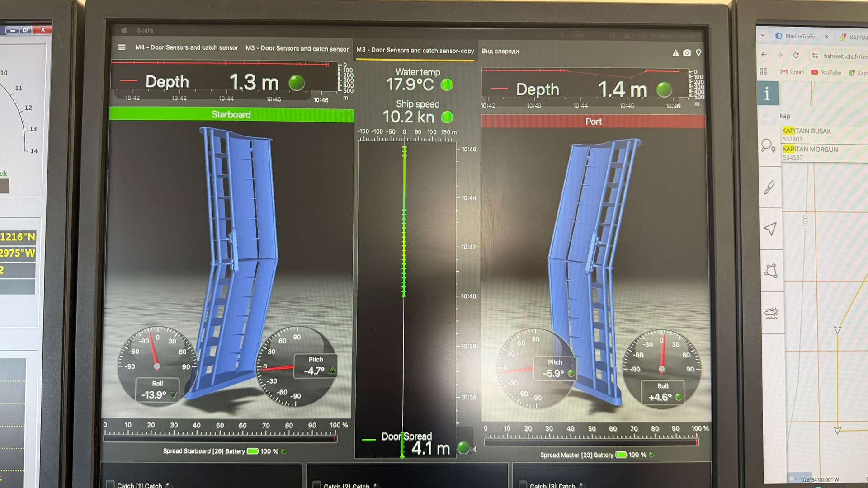868x488 pixels.
Task: Select the polygon shape tool in sidebar
Action: [771, 270]
